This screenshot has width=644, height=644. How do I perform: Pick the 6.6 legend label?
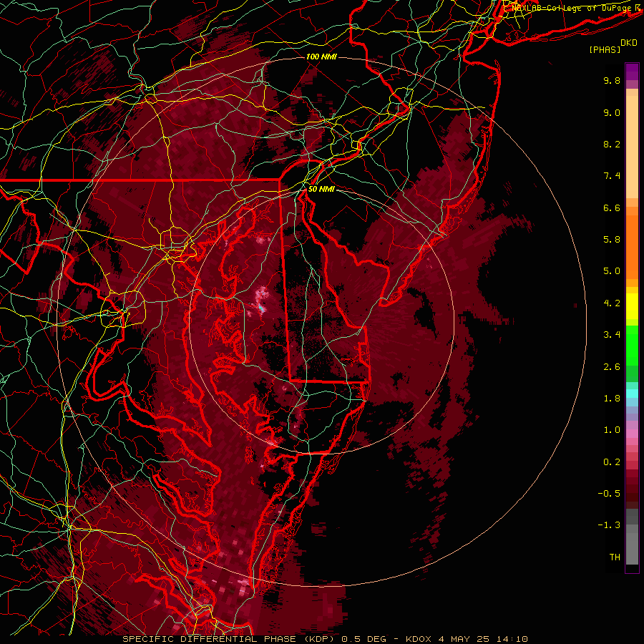[612, 208]
